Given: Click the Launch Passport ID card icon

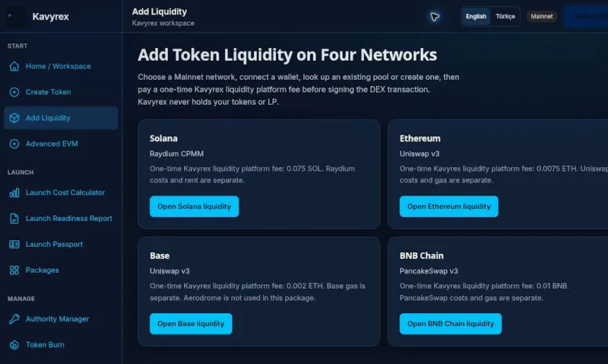Looking at the screenshot, I should [x=14, y=244].
